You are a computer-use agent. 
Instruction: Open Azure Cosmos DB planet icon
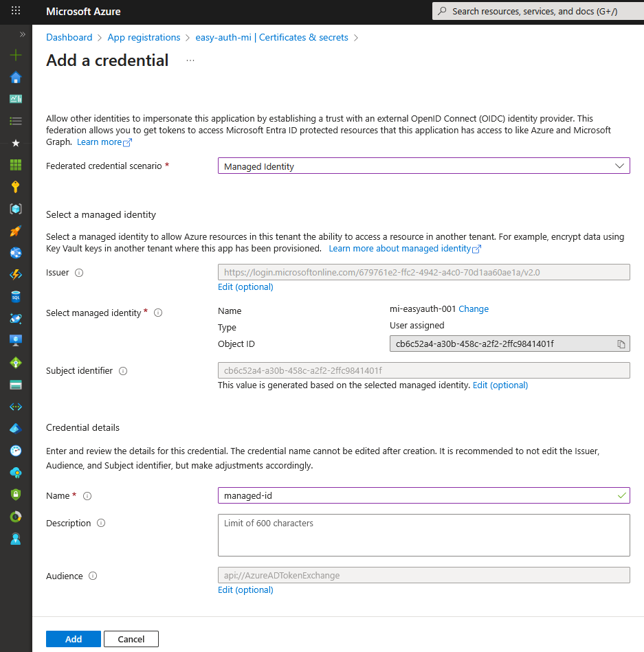tap(16, 319)
